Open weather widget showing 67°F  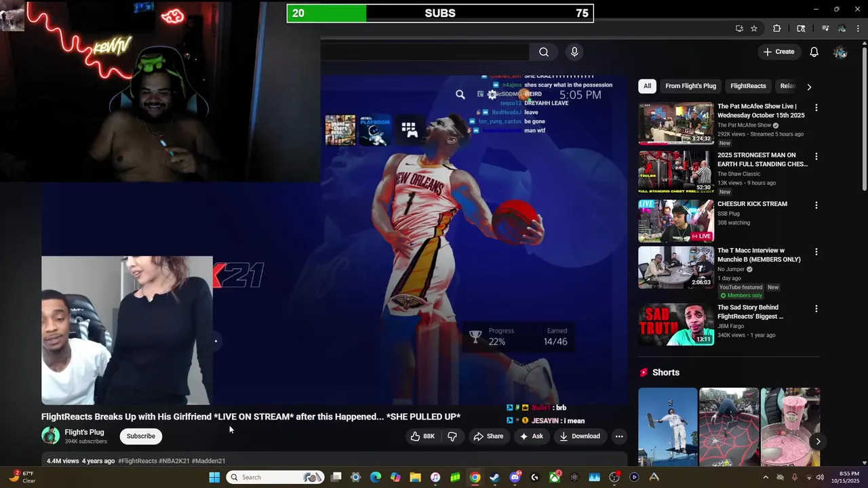click(x=20, y=477)
